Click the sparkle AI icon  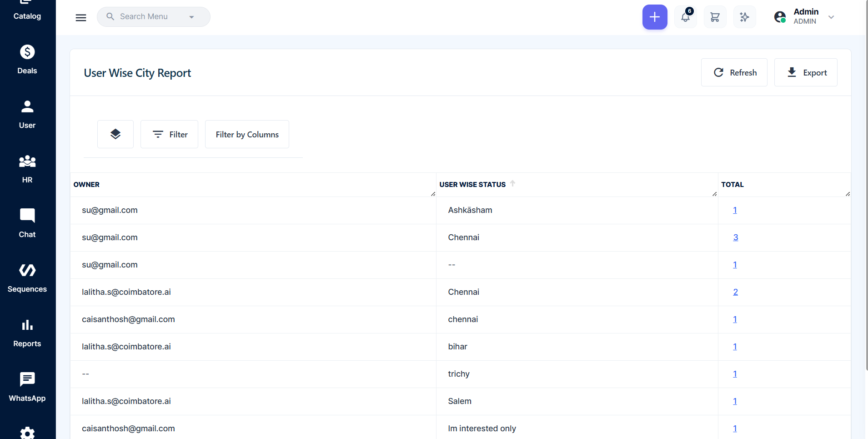point(744,17)
